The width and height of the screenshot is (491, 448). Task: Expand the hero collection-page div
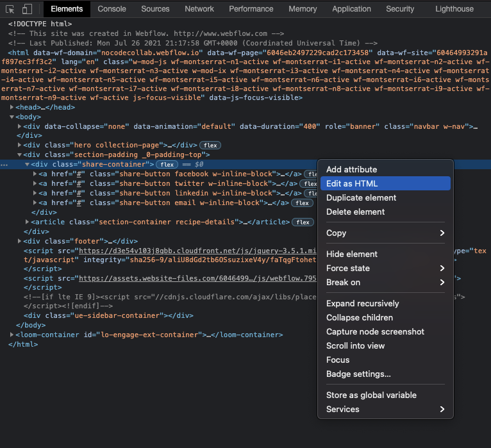19,145
